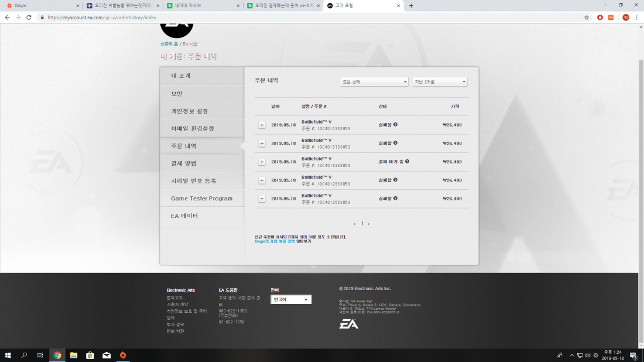
Task: Select page 1 in pagination
Action: point(362,224)
